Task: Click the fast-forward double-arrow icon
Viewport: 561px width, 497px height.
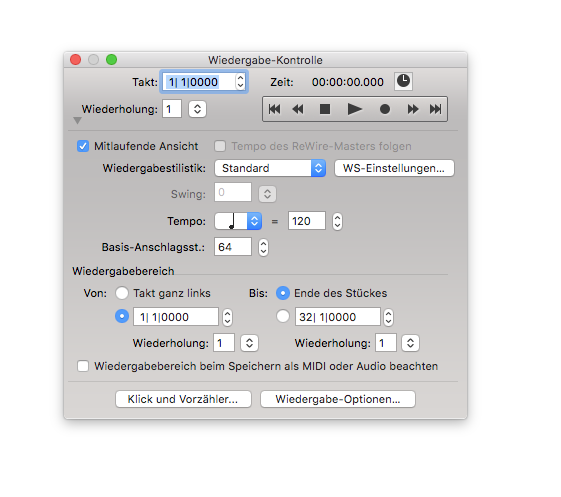Action: pyautogui.click(x=413, y=109)
